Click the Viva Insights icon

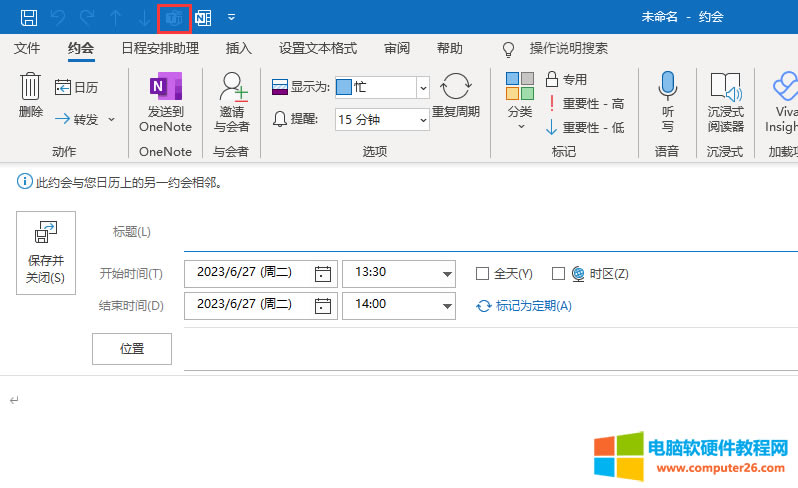pyautogui.click(x=785, y=87)
